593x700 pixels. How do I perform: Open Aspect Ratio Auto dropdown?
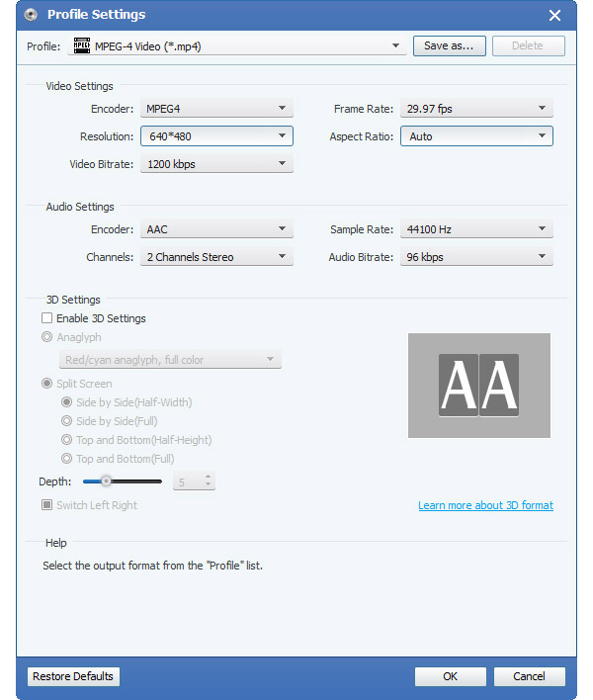click(476, 136)
